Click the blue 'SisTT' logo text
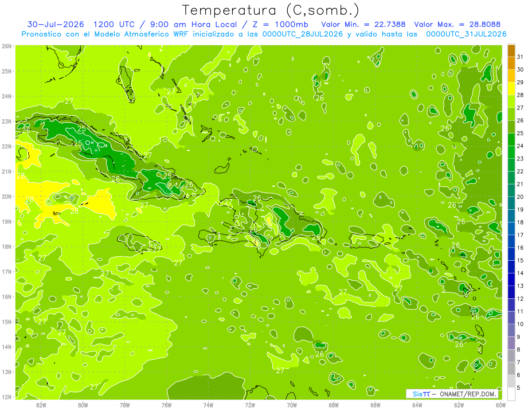Viewport: 532px width, 411px height. tap(421, 394)
